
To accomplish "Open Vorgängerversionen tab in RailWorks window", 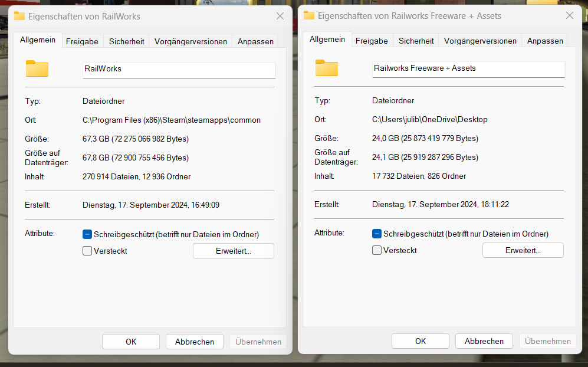I will 190,41.
